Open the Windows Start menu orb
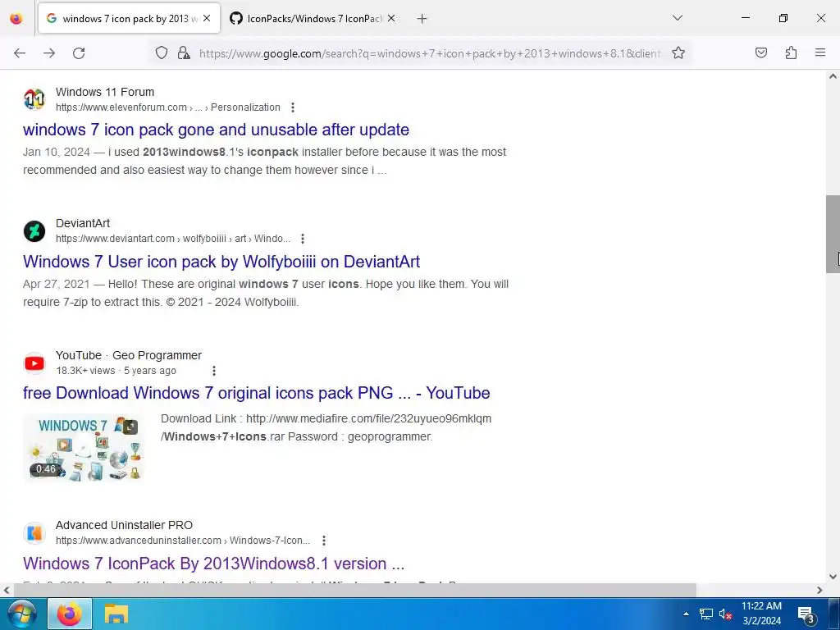 [21, 614]
